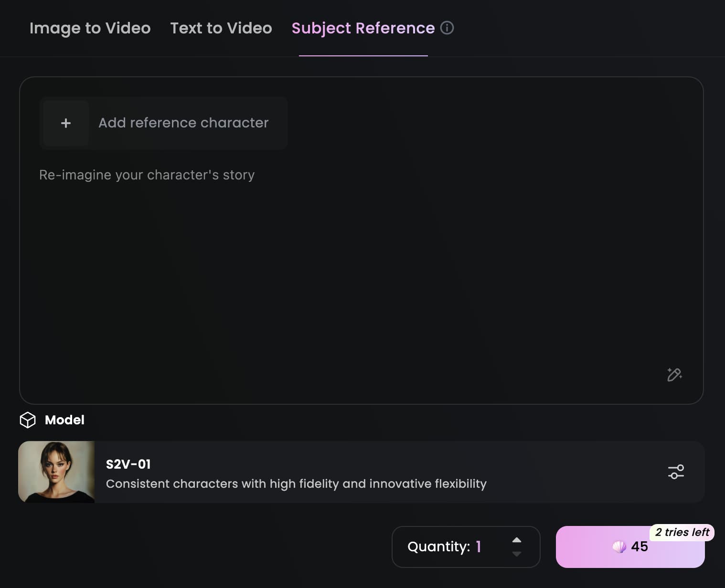The image size is (725, 588).
Task: Click the Quantity value field
Action: pos(466,546)
